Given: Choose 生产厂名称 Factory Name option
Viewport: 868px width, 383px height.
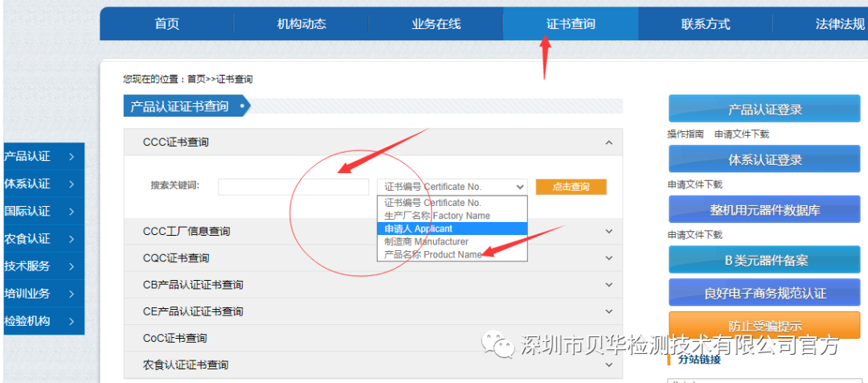Looking at the screenshot, I should click(452, 216).
